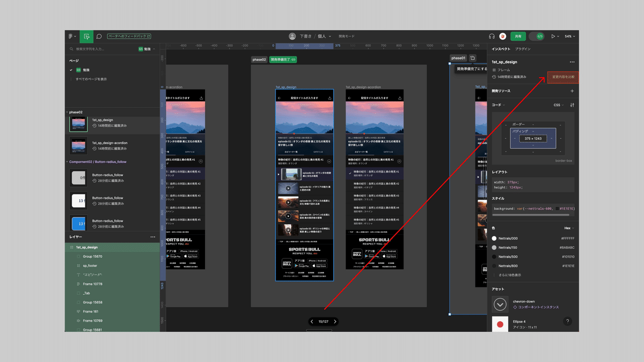The image size is (644, 362).
Task: Select the Group 15658 layer
Action: point(92,302)
